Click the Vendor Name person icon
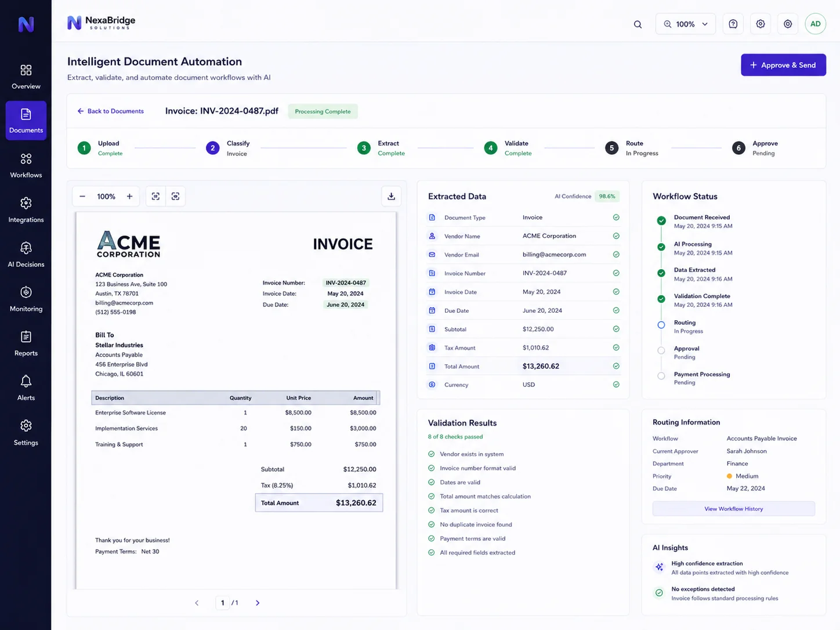Viewport: 840px width, 630px height. point(432,236)
